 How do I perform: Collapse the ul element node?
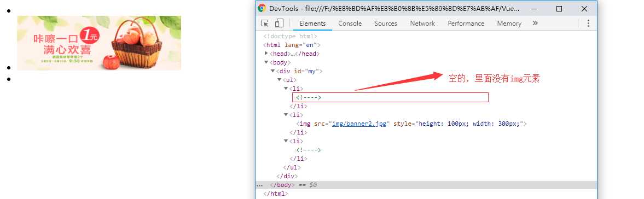tap(280, 80)
